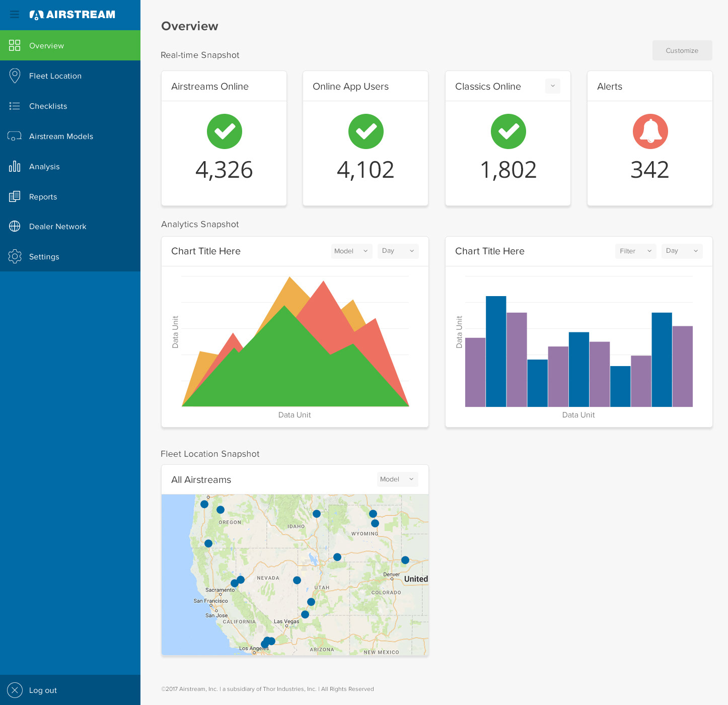Click the Airstreams Online green checkmark
728x705 pixels.
point(225,131)
